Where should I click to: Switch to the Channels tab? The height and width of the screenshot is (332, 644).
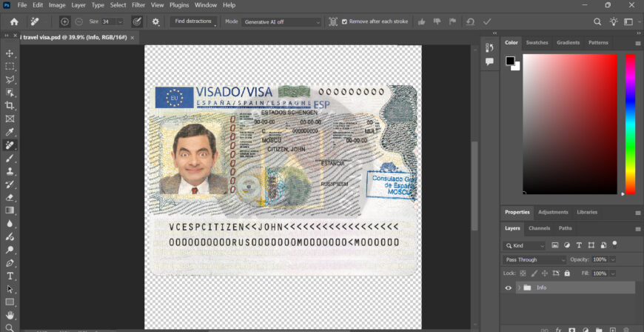pos(540,228)
